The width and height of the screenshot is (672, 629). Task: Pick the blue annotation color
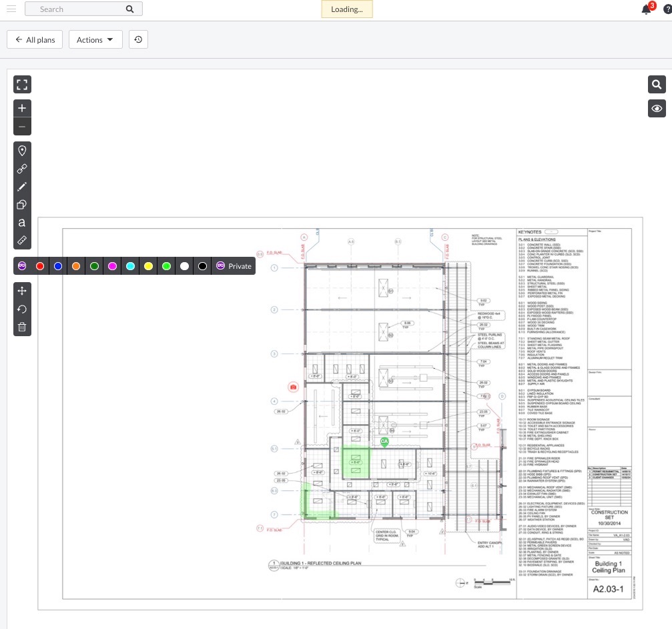58,266
